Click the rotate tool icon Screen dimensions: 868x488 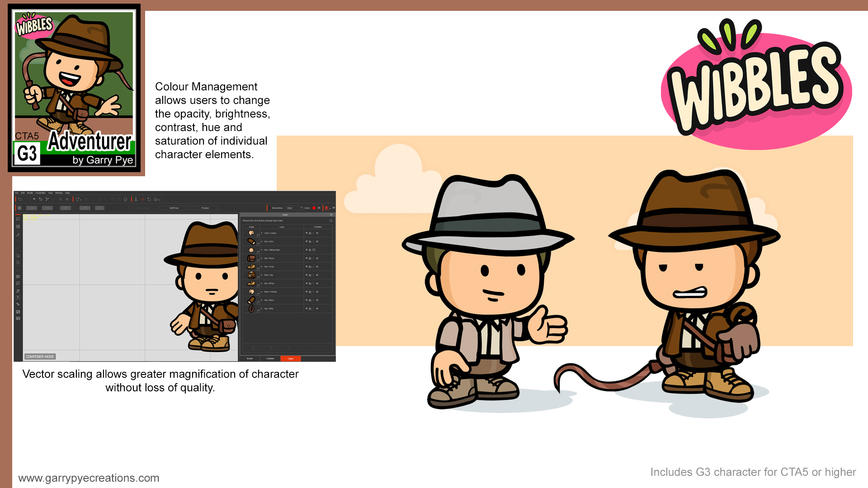[149, 199]
